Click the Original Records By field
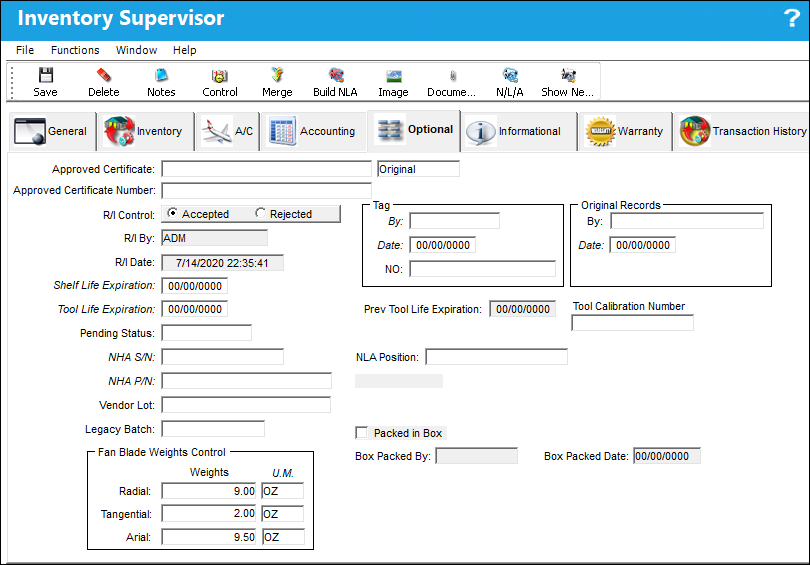This screenshot has height=565, width=810. (x=687, y=221)
